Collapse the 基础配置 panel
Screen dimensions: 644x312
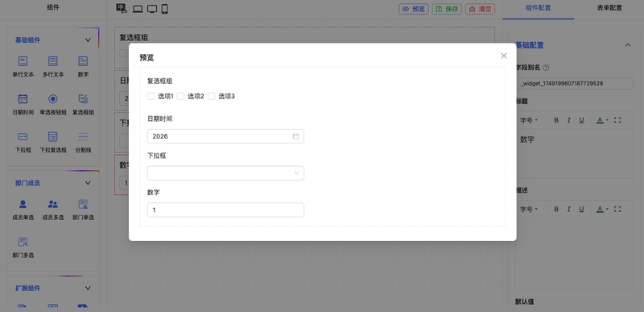point(628,45)
